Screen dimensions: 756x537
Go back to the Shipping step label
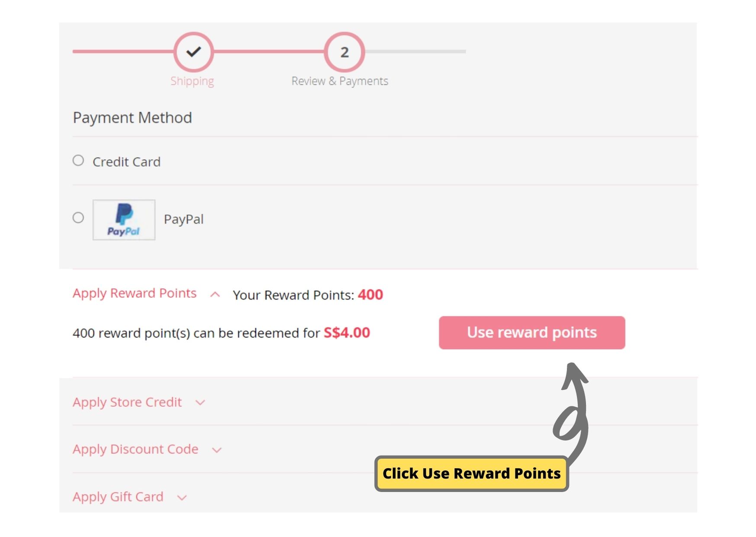point(192,81)
